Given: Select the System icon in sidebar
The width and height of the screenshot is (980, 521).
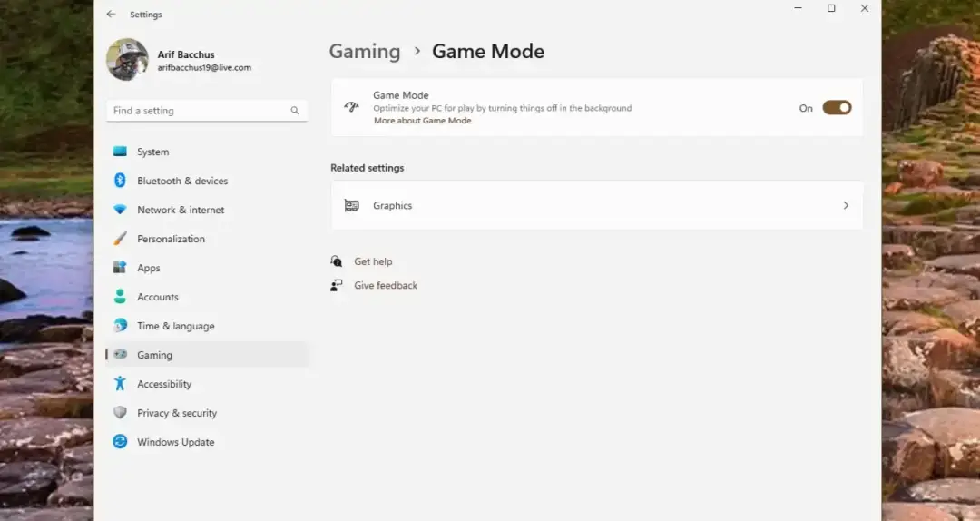Looking at the screenshot, I should [120, 152].
